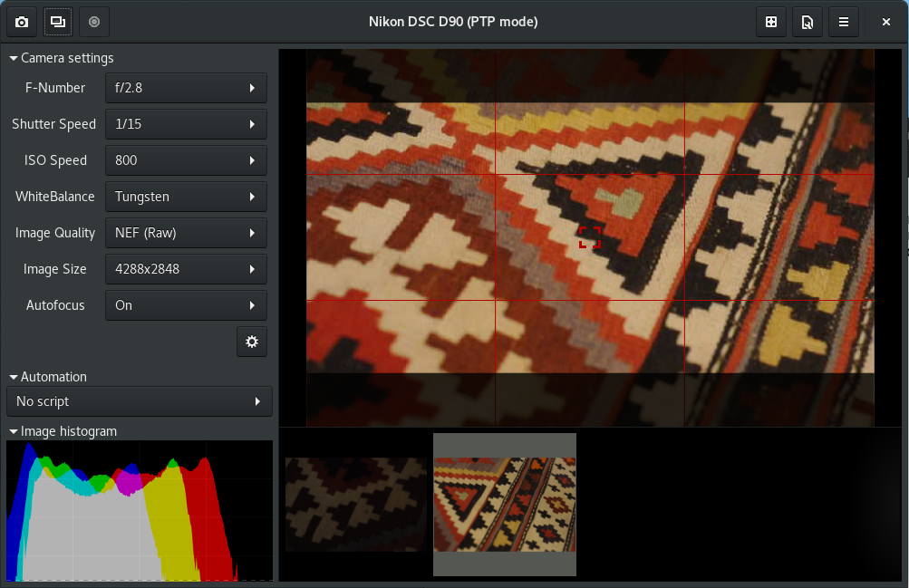This screenshot has height=588, width=909.
Task: Change Shutter Speed from 1/15
Action: pos(186,124)
